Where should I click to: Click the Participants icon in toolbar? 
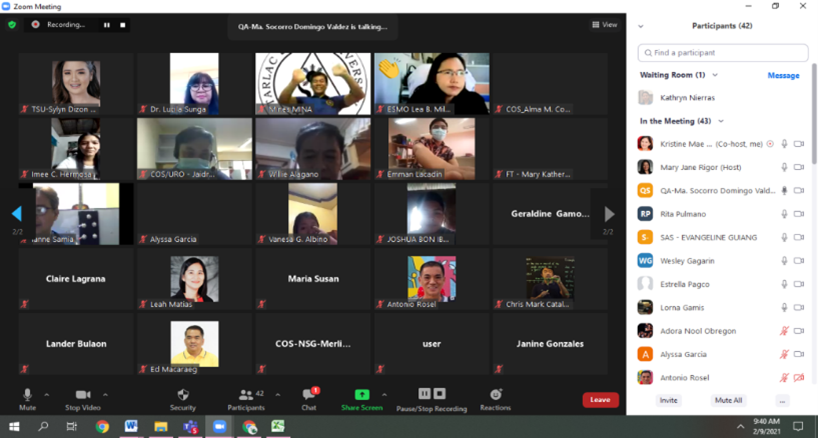pyautogui.click(x=245, y=395)
